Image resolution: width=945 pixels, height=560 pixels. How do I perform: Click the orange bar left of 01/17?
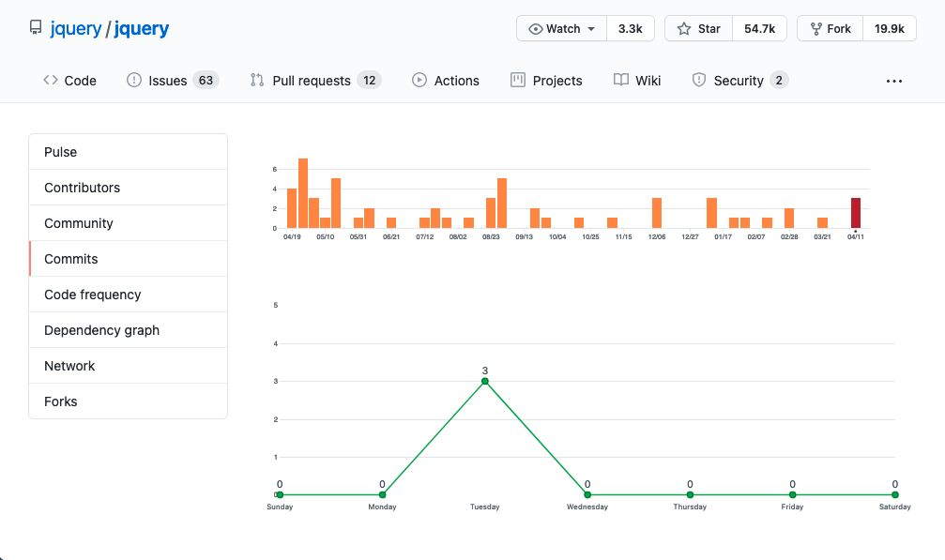coord(711,213)
